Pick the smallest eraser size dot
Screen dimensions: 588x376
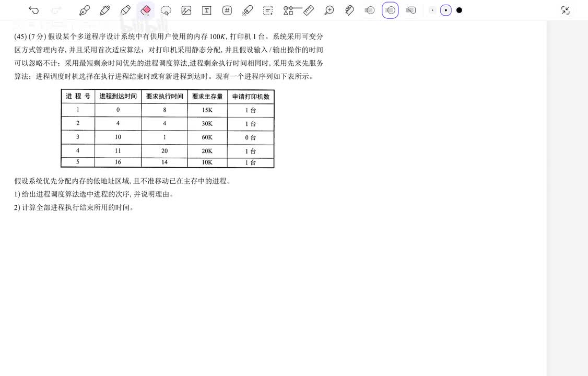(432, 10)
